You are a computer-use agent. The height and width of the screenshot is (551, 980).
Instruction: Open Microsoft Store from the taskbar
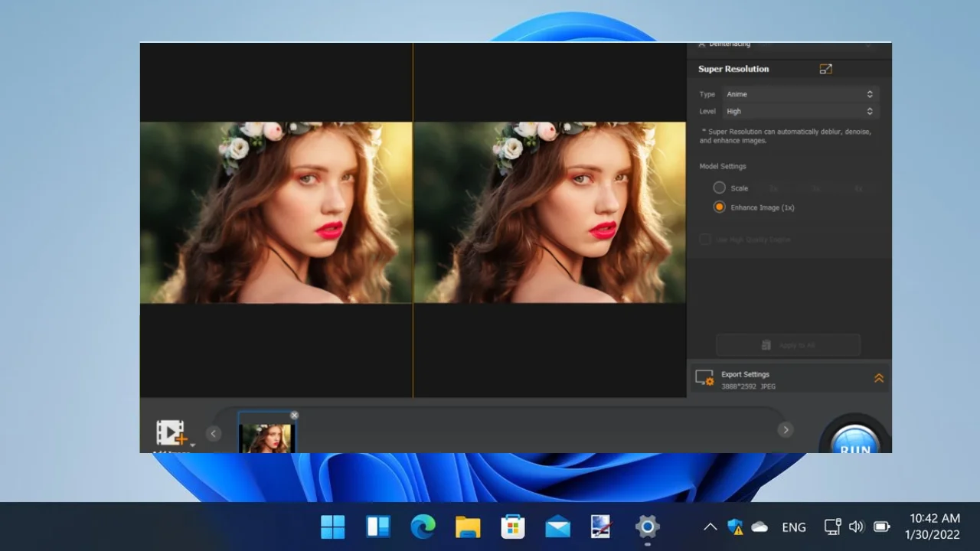pyautogui.click(x=513, y=527)
